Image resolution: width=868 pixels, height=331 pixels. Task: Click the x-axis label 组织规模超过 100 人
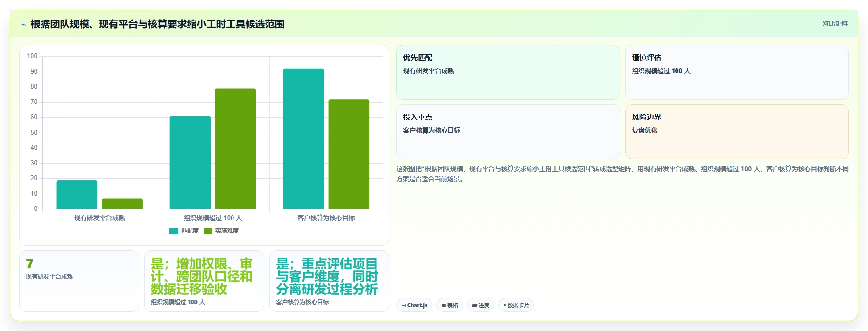213,218
